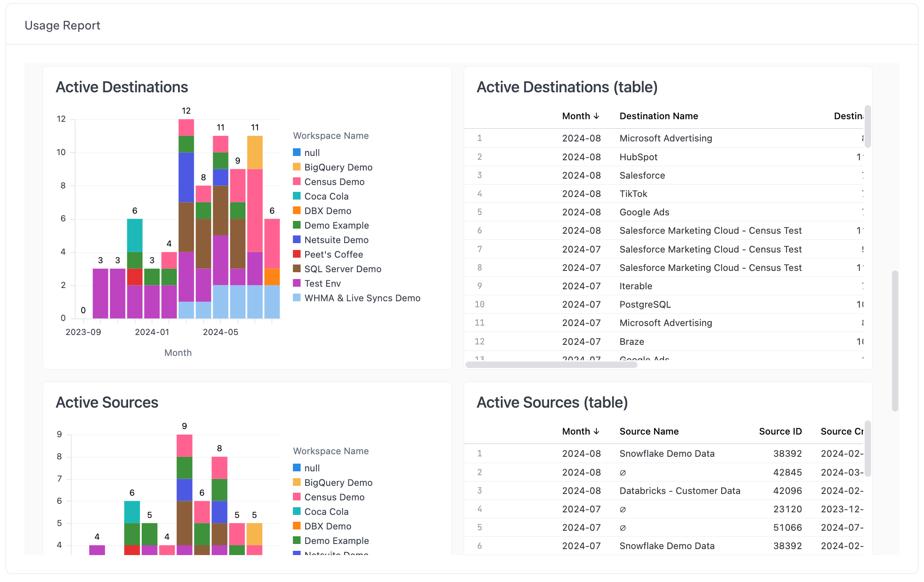924x582 pixels.
Task: Select the HubSpot row in destinations table
Action: tap(638, 157)
